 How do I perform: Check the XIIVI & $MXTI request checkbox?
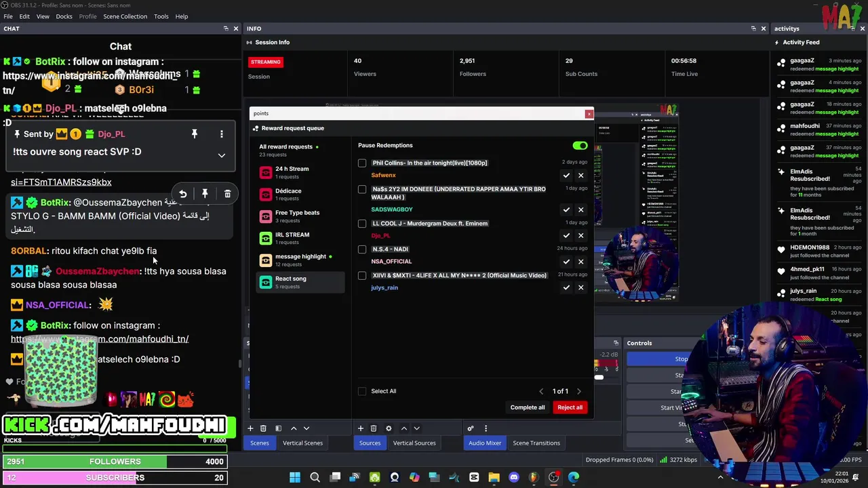(x=362, y=276)
